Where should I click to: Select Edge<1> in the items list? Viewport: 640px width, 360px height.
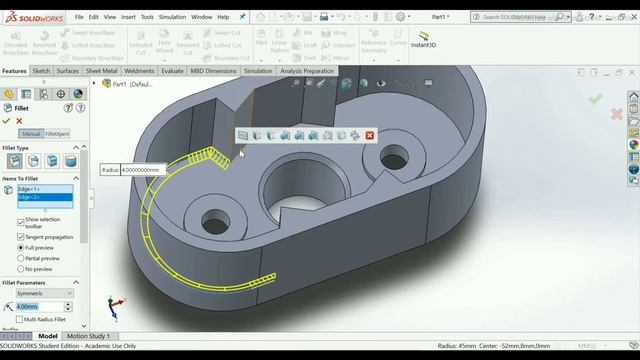click(x=45, y=189)
